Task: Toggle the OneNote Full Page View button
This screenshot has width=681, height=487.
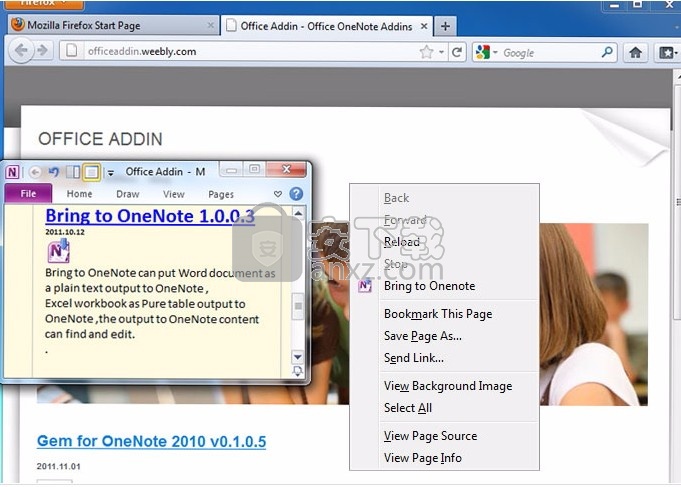Action: pos(92,172)
